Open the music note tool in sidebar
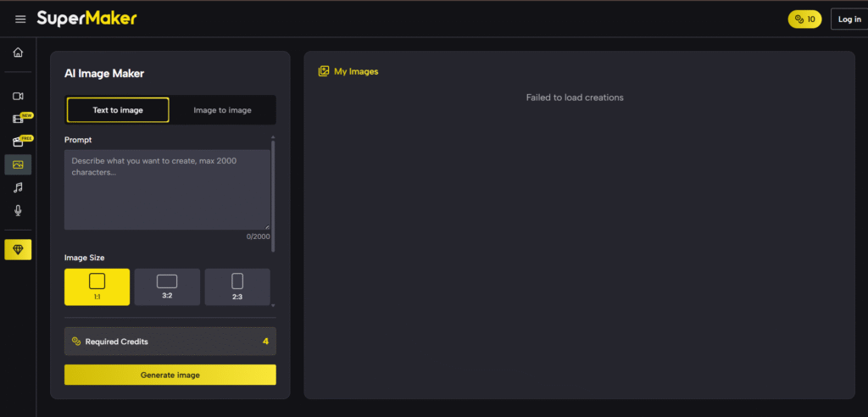This screenshot has height=417, width=868. point(19,187)
